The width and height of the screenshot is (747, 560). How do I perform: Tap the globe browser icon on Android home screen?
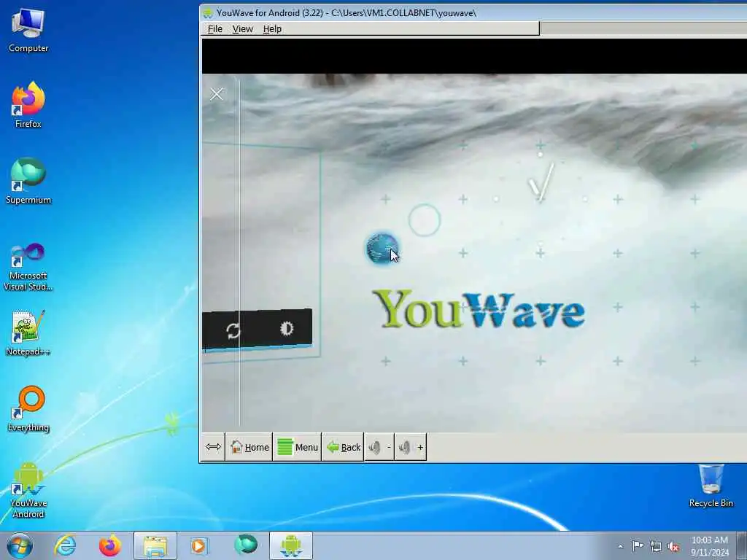point(382,248)
